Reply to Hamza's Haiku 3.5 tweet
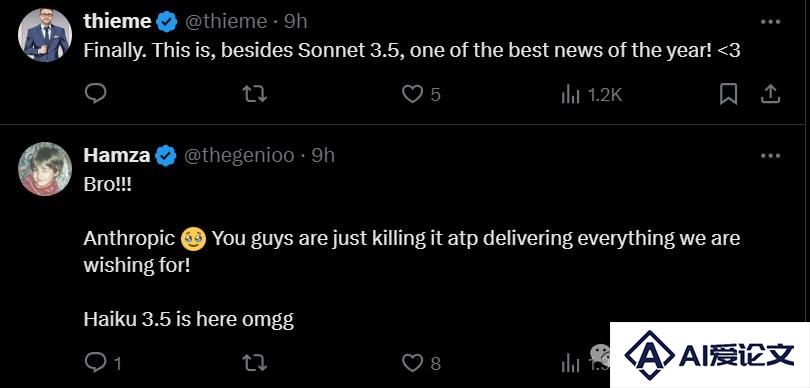 [103, 363]
